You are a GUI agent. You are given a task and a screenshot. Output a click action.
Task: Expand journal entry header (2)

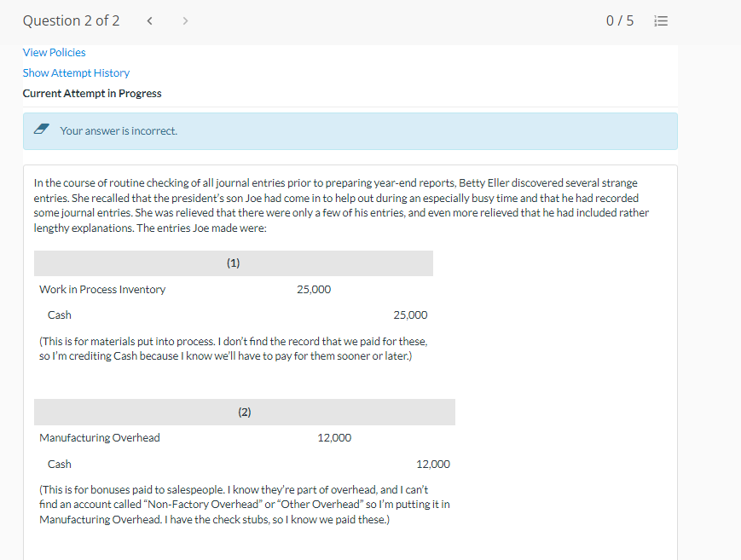tap(244, 411)
